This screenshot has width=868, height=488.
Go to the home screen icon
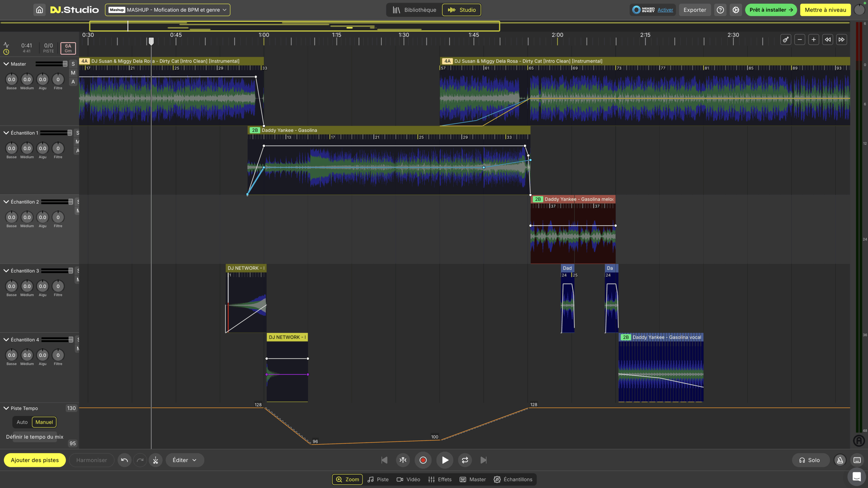point(39,10)
